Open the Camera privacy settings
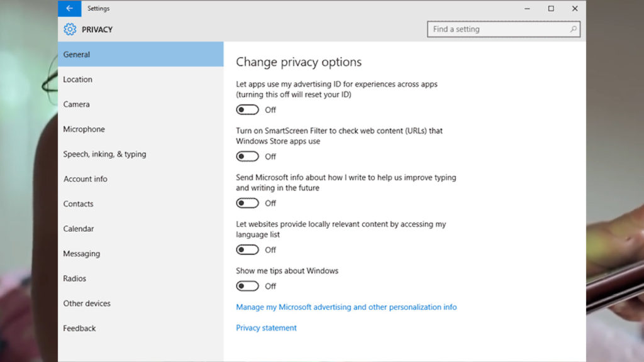This screenshot has width=644, height=362. (140, 104)
